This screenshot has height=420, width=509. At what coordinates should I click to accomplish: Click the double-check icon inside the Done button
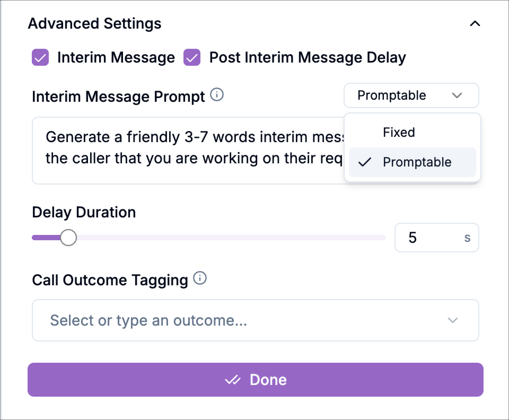point(233,379)
